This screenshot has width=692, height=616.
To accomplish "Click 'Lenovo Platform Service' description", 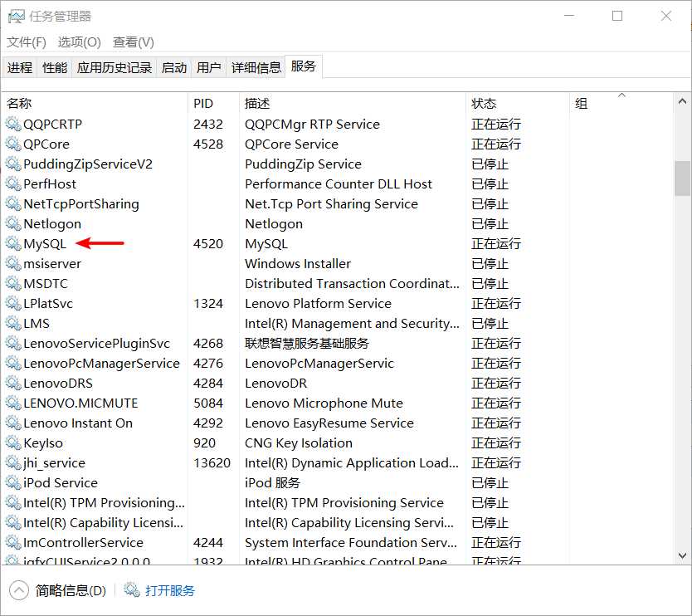I will point(318,303).
